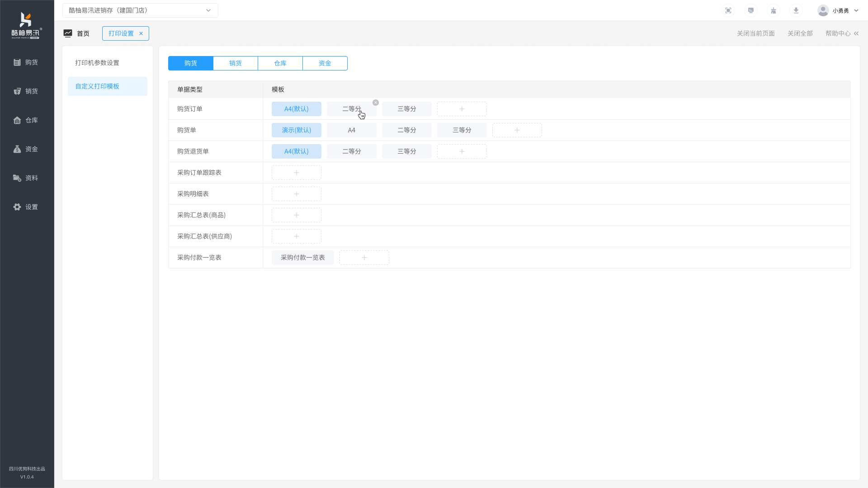Open the monitor dashboard icon in header
Screen dimensions: 868x488
tap(751, 10)
